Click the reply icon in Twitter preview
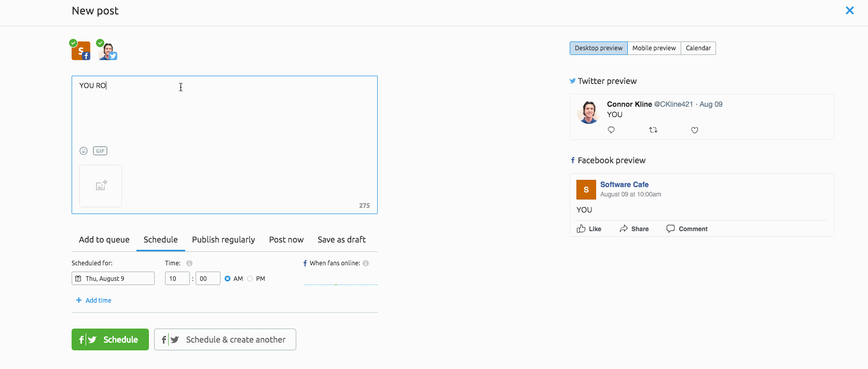Screen dimensions: 868x369 tap(611, 130)
